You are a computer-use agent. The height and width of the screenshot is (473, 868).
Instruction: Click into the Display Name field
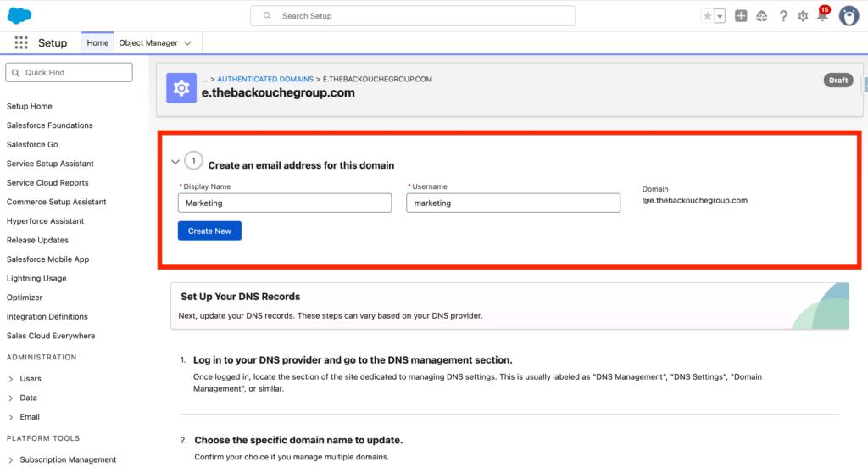click(x=284, y=203)
